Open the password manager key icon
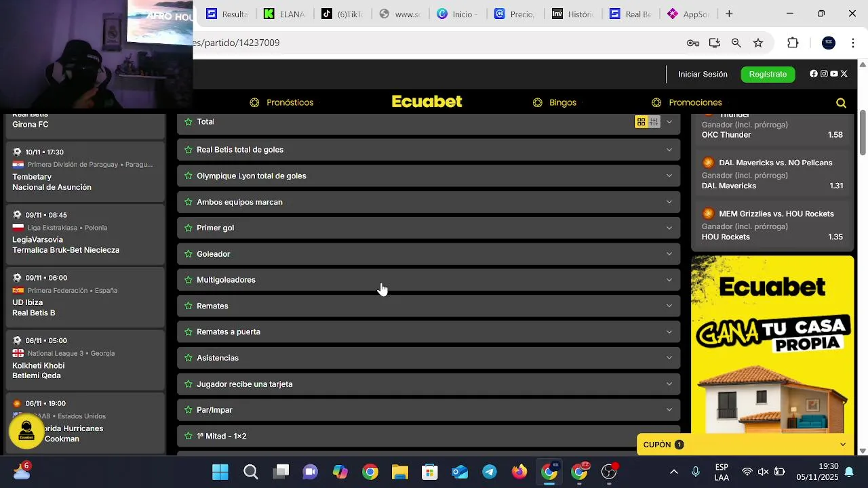868x488 pixels. [x=693, y=43]
